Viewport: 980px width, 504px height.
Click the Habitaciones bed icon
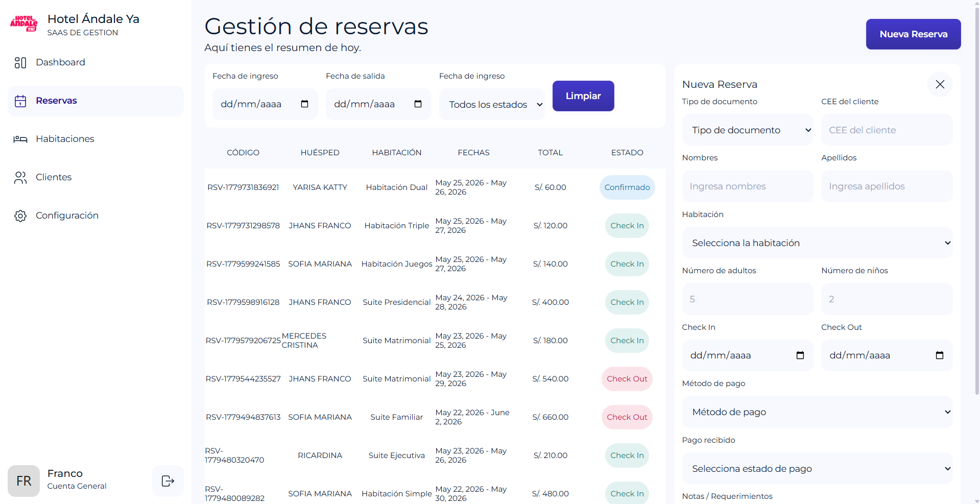tap(20, 139)
